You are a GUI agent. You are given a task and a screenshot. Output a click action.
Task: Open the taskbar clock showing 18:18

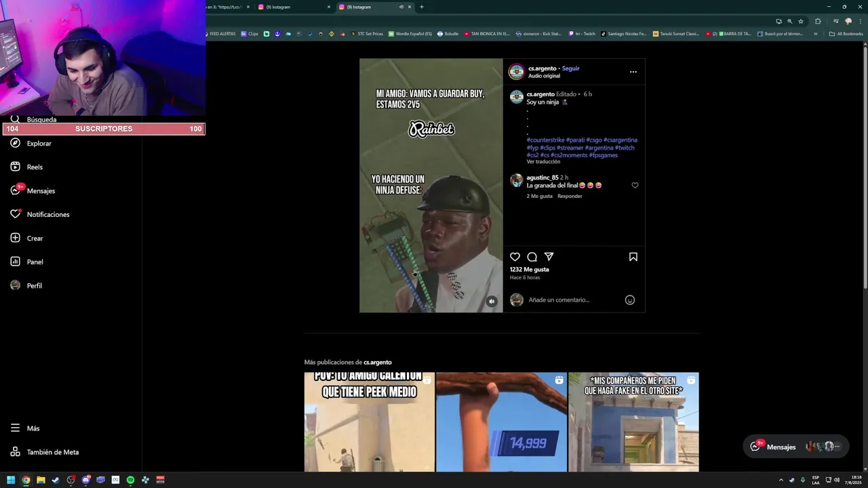coord(852,480)
